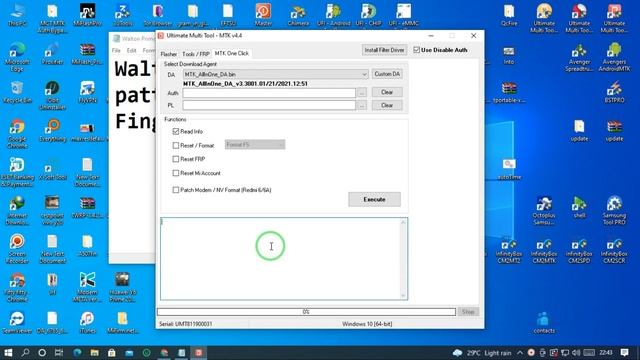This screenshot has height=360, width=640.
Task: Toggle the Use Disable Auth checkbox
Action: click(416, 50)
